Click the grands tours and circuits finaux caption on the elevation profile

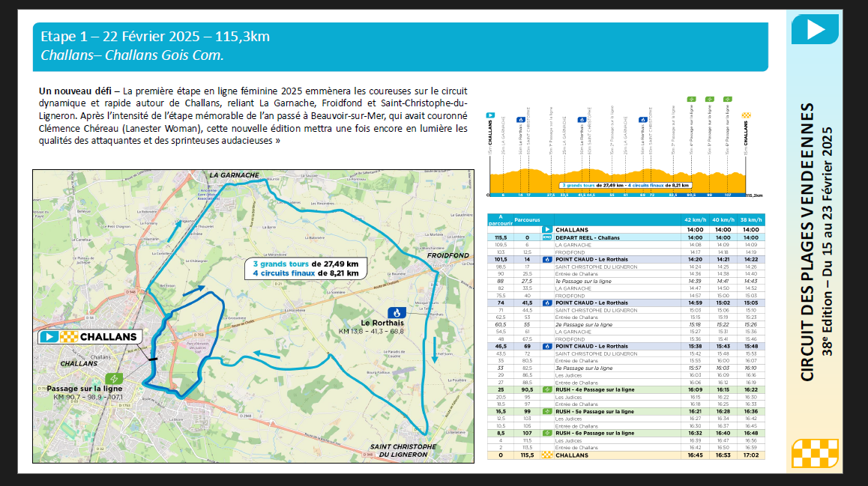[626, 185]
